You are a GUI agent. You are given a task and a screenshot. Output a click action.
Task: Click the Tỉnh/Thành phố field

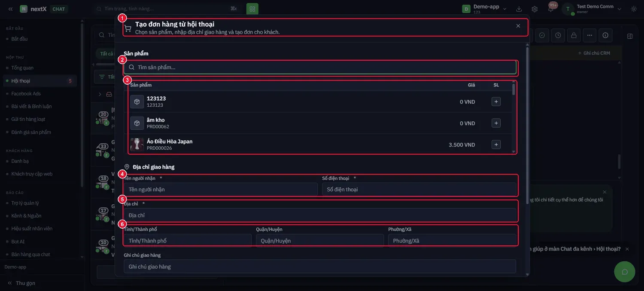188,241
